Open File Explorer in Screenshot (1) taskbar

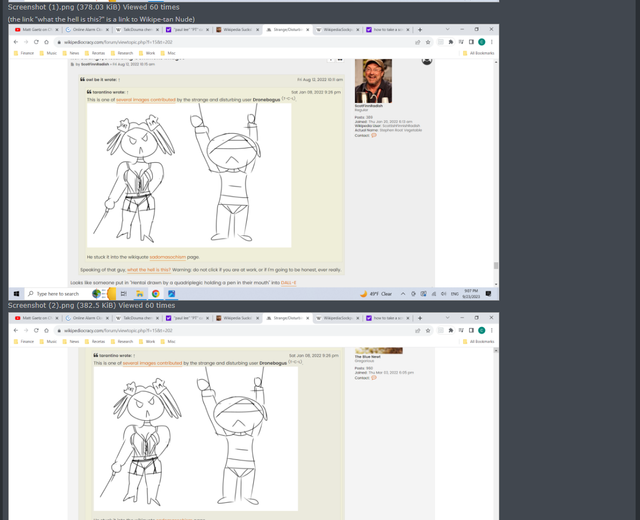tap(140, 294)
